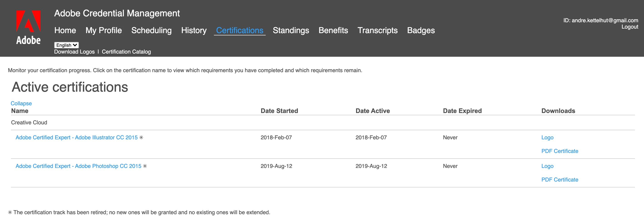Collapse the Active certifications list
Image resolution: width=644 pixels, height=221 pixels.
coord(21,103)
